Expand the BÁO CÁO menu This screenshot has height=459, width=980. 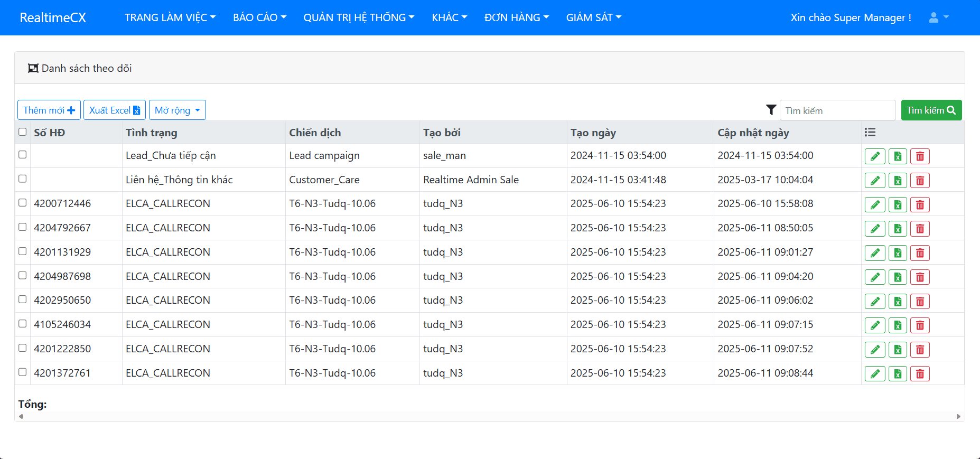pos(259,17)
